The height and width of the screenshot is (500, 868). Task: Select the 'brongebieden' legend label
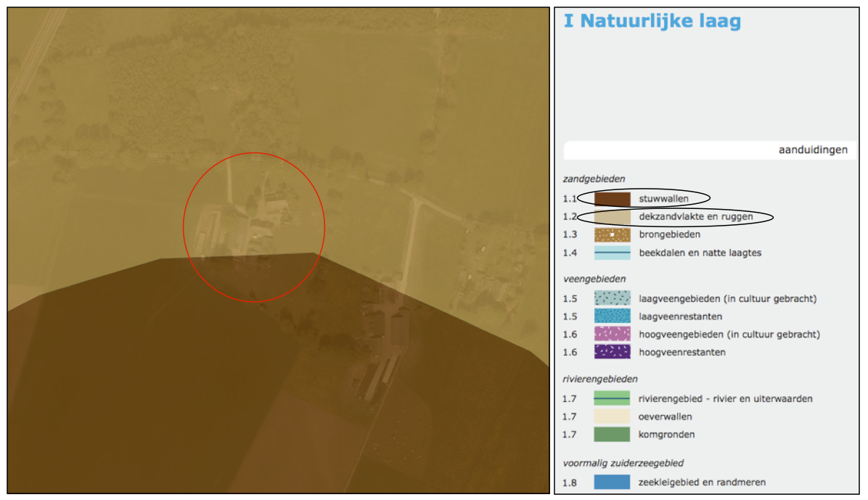[x=670, y=235]
